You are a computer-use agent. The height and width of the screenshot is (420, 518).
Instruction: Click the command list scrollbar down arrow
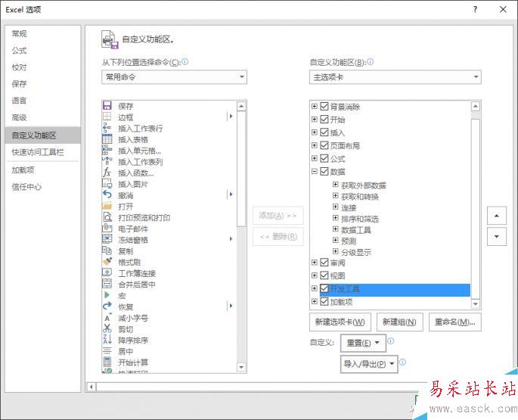241,367
